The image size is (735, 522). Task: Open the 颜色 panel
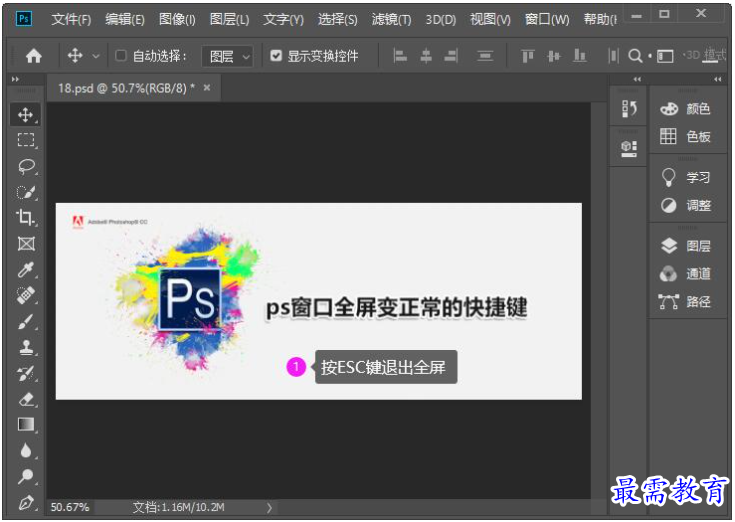point(685,109)
